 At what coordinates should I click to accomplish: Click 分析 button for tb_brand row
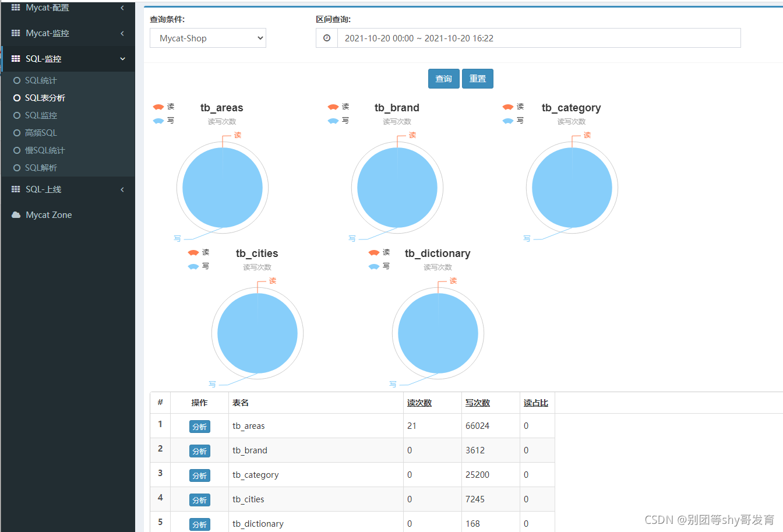tap(200, 451)
